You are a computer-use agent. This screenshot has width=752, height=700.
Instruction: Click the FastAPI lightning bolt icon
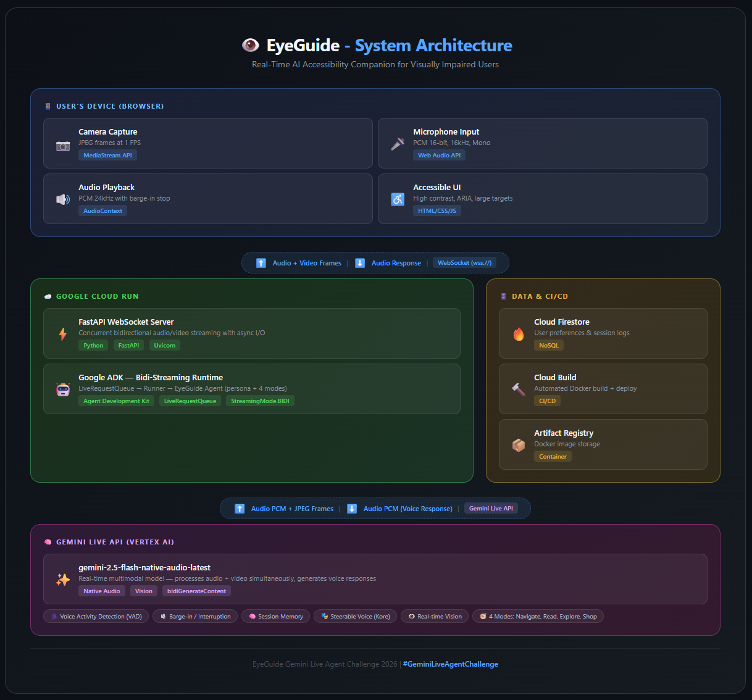[63, 334]
